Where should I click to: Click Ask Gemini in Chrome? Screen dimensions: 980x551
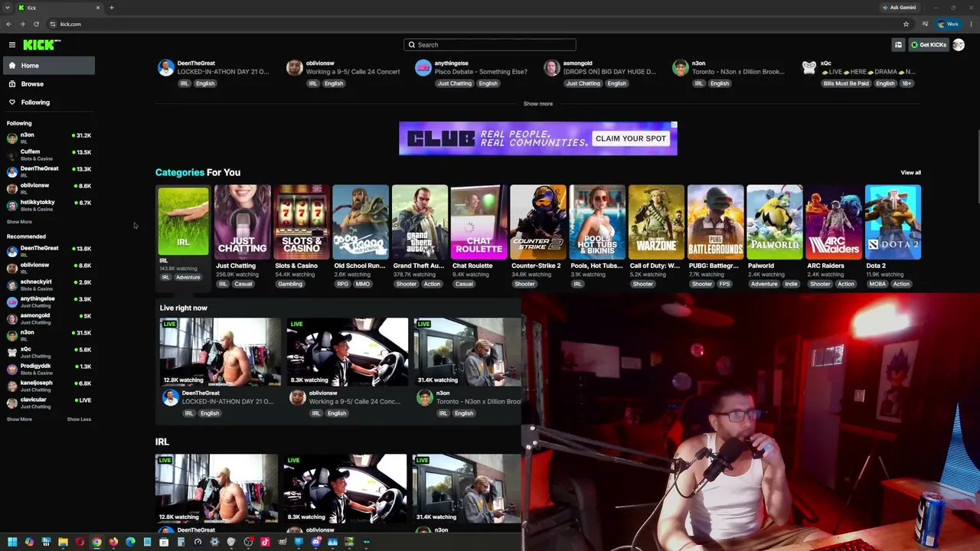[x=900, y=8]
